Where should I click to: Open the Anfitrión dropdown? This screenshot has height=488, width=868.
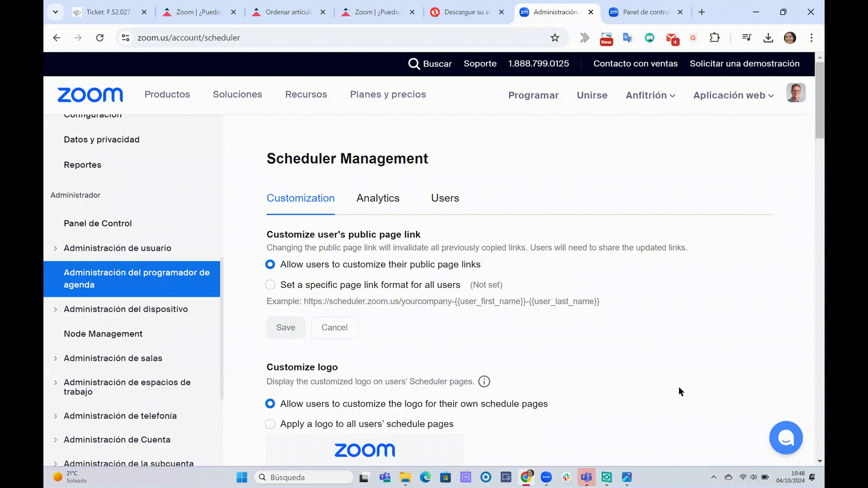tap(650, 95)
